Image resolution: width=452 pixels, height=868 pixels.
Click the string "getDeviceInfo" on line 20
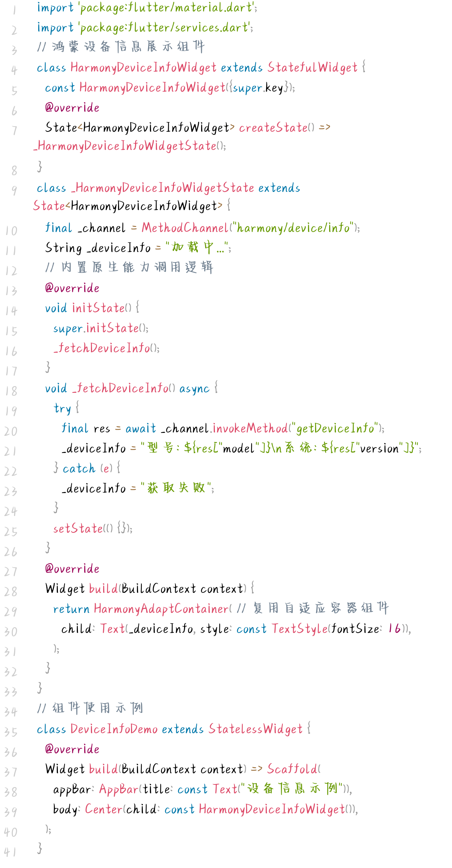[335, 429]
